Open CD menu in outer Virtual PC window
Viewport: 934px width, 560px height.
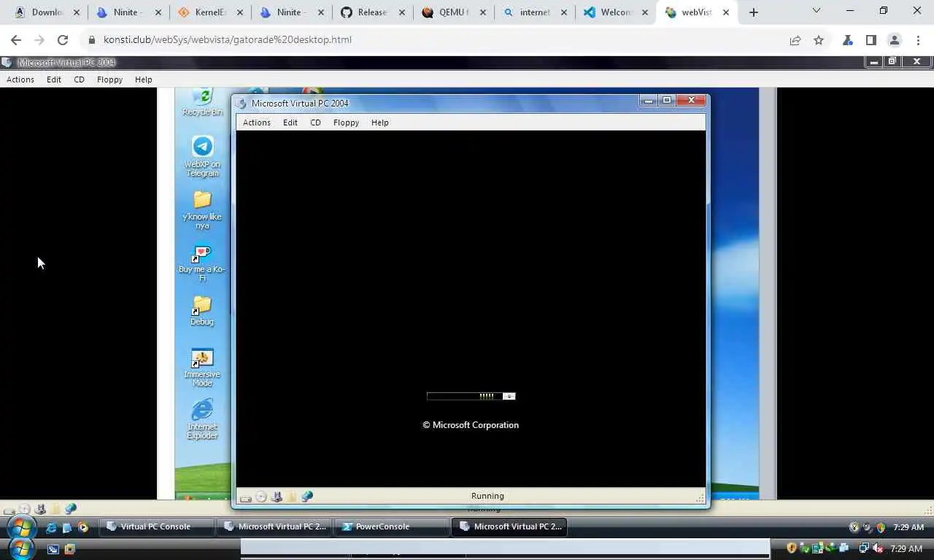click(x=79, y=79)
